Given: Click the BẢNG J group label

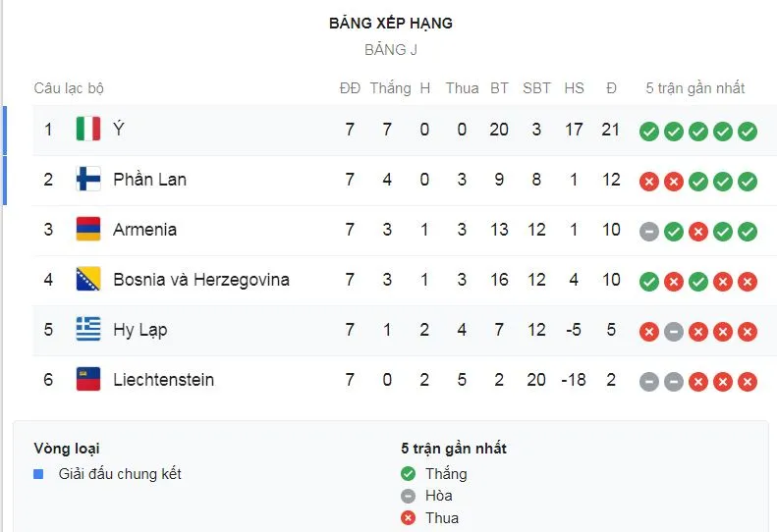Looking at the screenshot, I should 391,49.
